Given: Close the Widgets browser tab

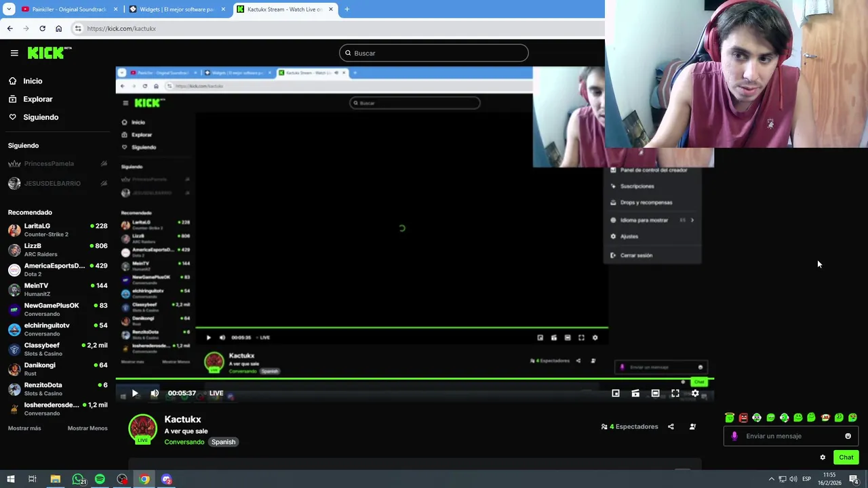Looking at the screenshot, I should [x=223, y=9].
